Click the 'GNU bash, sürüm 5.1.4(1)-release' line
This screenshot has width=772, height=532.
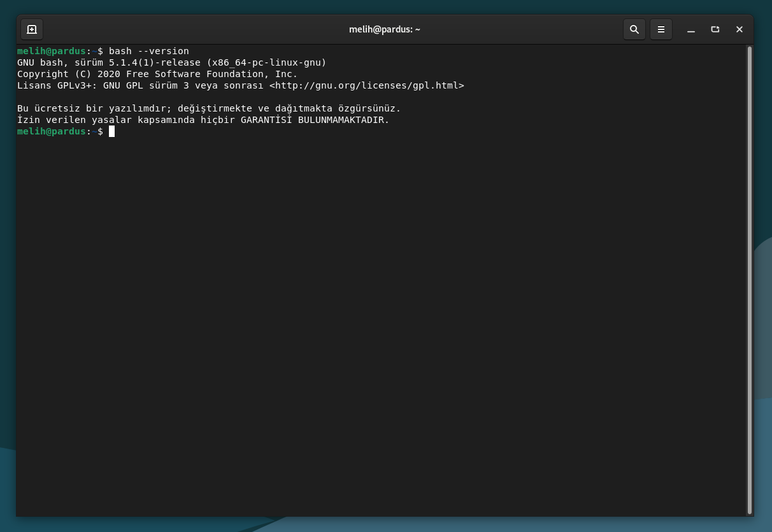pyautogui.click(x=172, y=62)
